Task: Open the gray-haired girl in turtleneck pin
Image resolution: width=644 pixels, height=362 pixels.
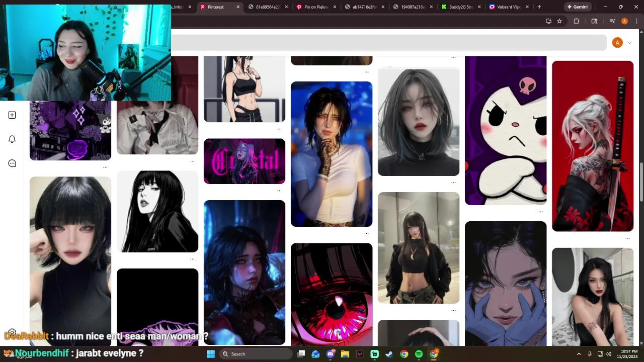Action: pyautogui.click(x=419, y=122)
